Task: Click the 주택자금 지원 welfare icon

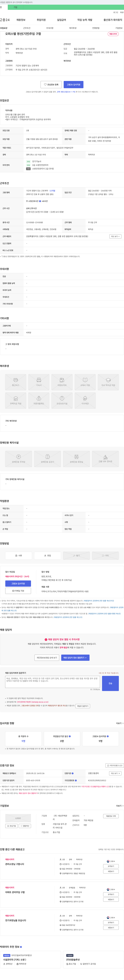Action: click(16, 401)
